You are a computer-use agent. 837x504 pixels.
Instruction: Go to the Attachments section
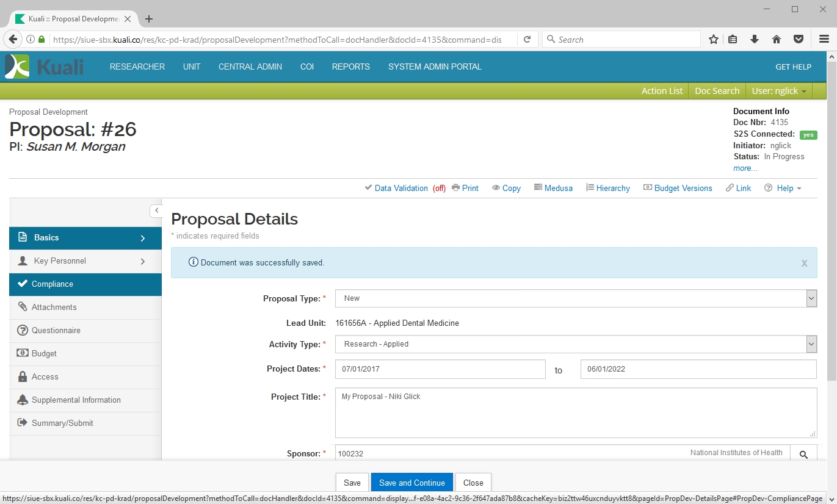point(54,307)
